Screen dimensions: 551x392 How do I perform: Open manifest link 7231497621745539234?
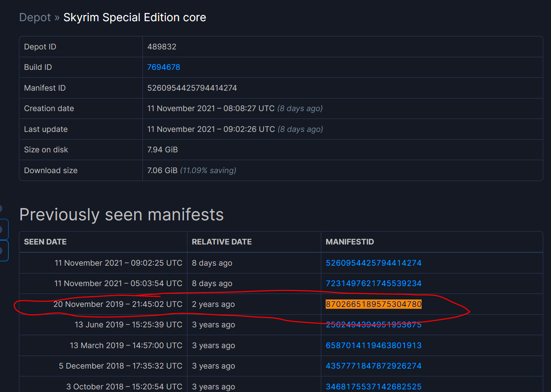(374, 284)
